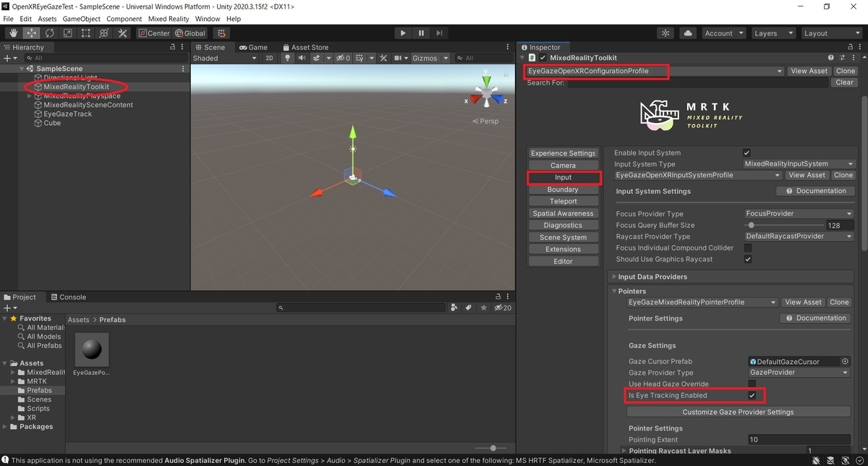The width and height of the screenshot is (868, 466).
Task: Open MixedRealityToolkit component presets icon
Action: (841, 58)
